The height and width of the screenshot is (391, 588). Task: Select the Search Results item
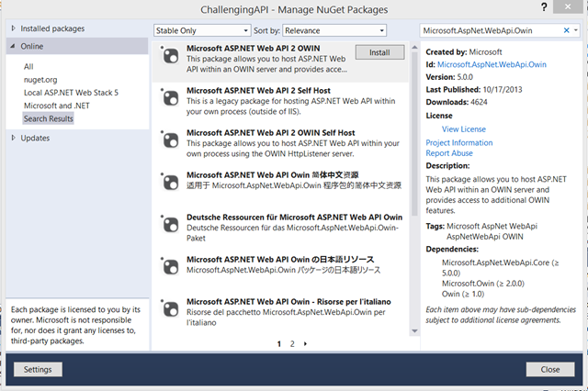[49, 118]
